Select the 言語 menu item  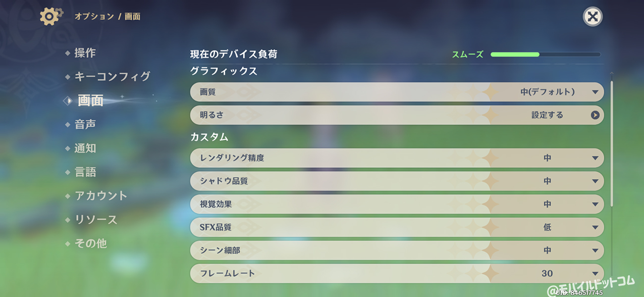pyautogui.click(x=85, y=172)
